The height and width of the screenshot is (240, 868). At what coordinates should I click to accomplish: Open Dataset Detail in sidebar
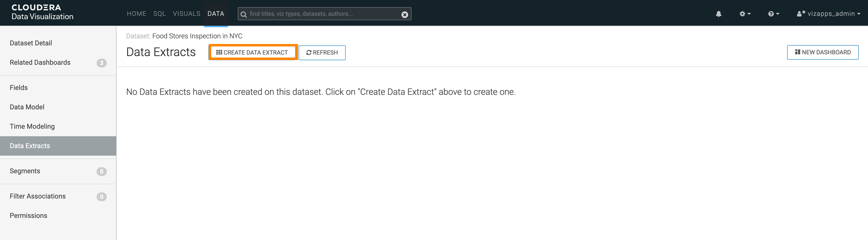point(31,43)
